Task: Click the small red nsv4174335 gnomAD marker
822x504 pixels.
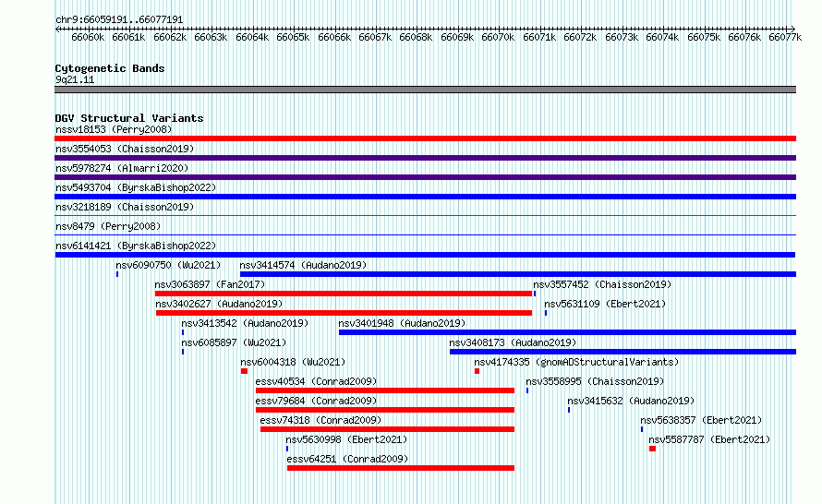Action: click(x=477, y=371)
